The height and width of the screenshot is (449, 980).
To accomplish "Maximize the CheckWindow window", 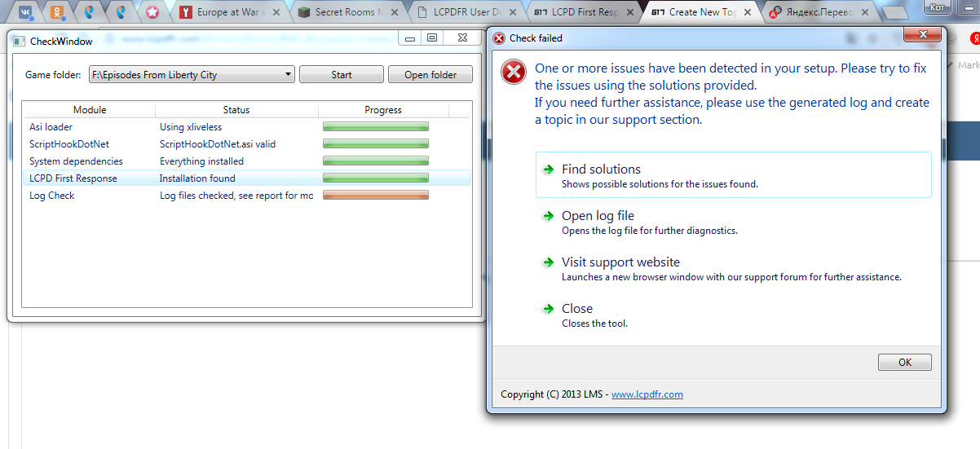I will click(431, 38).
